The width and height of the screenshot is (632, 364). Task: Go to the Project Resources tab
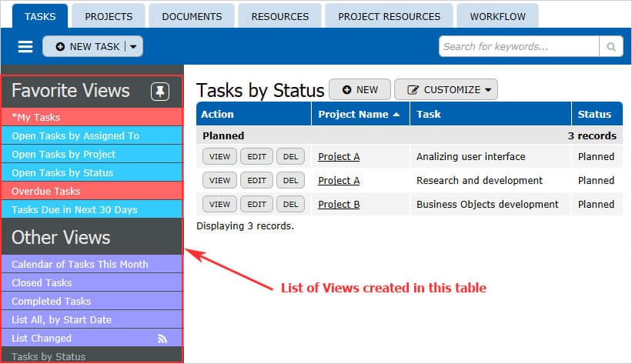coord(389,16)
